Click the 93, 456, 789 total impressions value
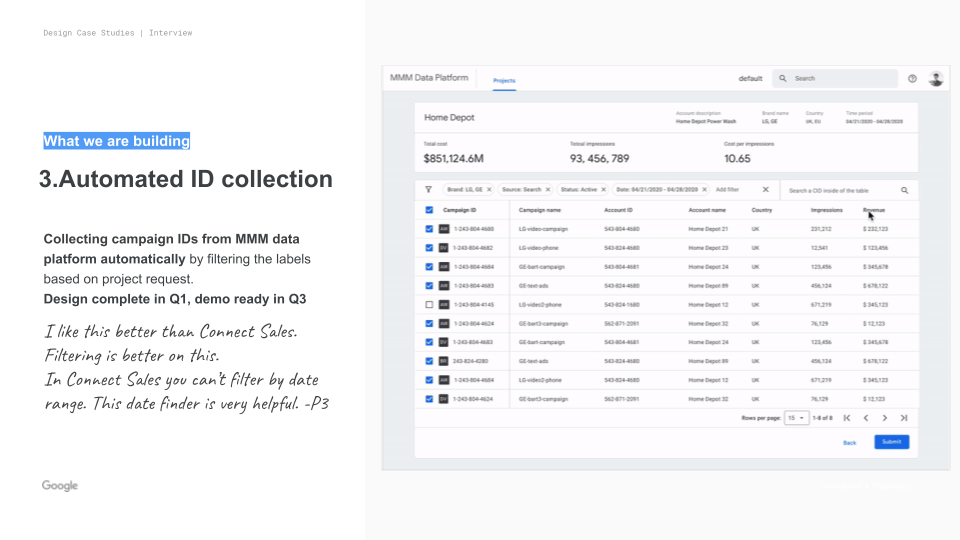Viewport: 960px width, 540px height. pyautogui.click(x=599, y=159)
